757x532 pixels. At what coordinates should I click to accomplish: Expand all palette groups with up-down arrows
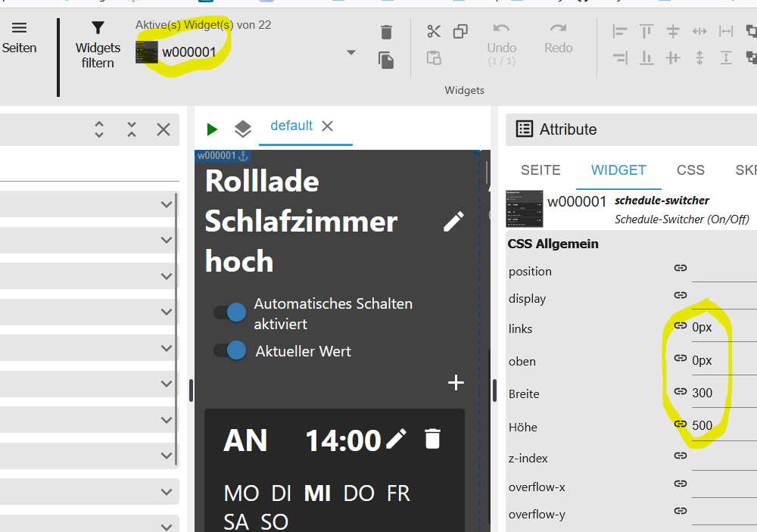99,129
